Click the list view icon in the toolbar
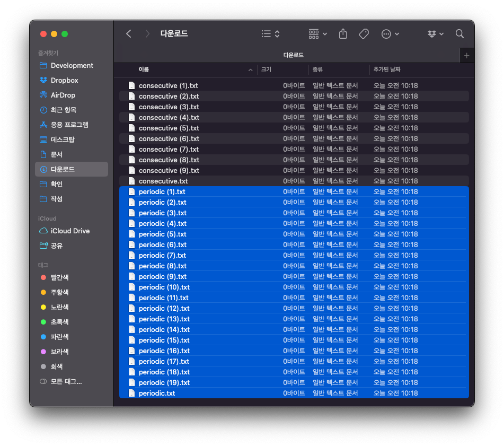 (265, 33)
